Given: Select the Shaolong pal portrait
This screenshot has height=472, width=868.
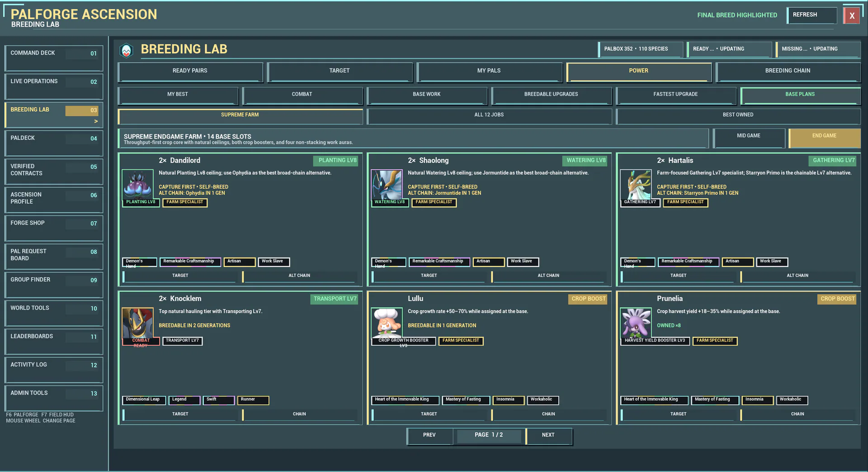Looking at the screenshot, I should (387, 185).
